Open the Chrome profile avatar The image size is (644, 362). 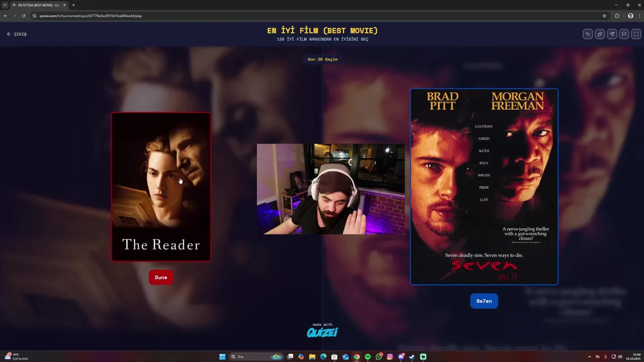tap(630, 16)
